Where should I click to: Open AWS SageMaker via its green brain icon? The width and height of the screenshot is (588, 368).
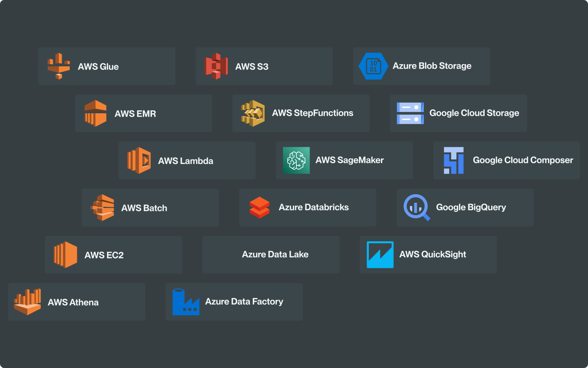296,160
